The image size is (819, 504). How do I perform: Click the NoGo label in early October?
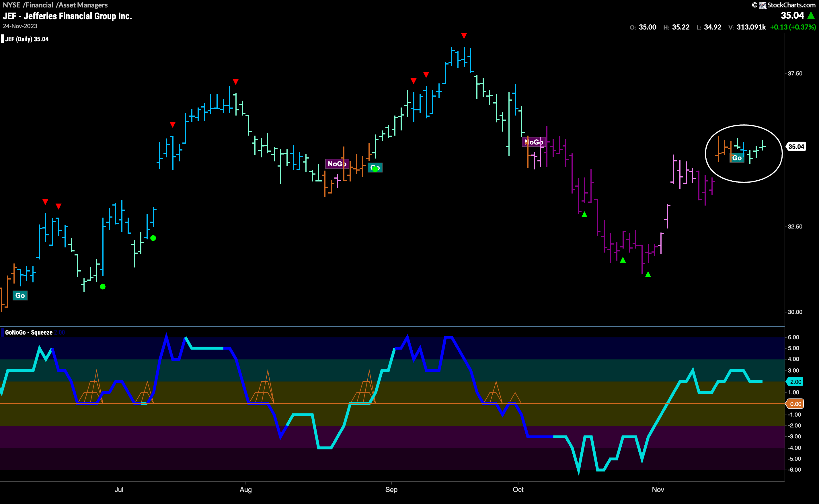click(x=534, y=142)
